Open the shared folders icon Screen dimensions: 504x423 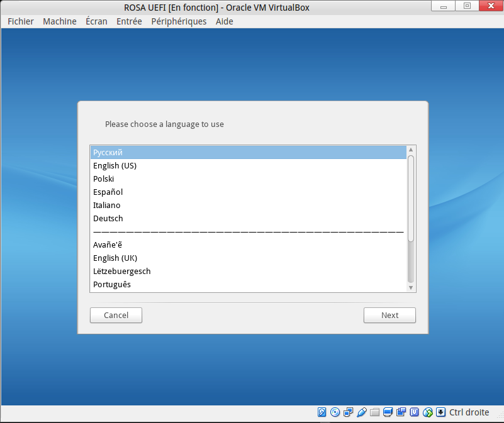pos(374,412)
